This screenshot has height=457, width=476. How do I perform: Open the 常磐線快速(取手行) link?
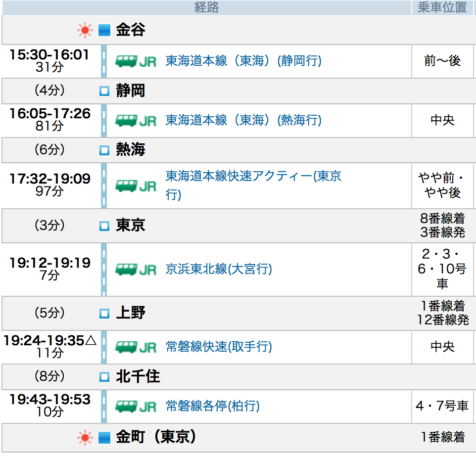coord(219,347)
